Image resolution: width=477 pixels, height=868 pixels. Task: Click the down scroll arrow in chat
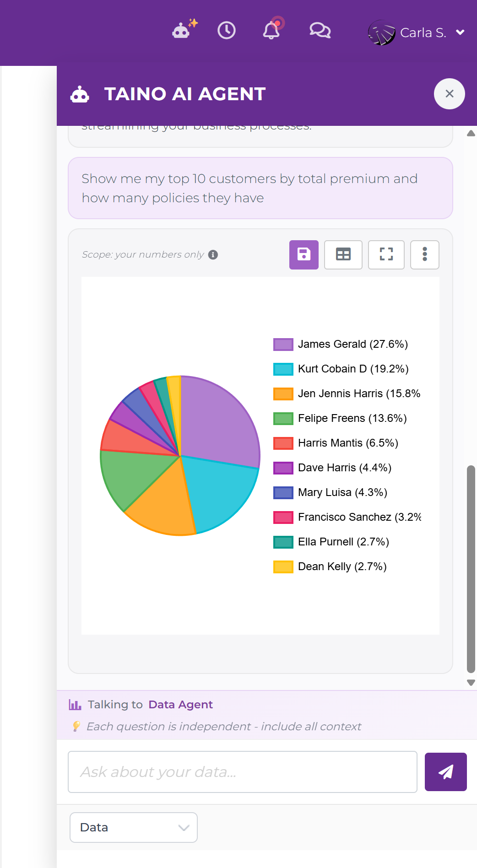coord(471,682)
